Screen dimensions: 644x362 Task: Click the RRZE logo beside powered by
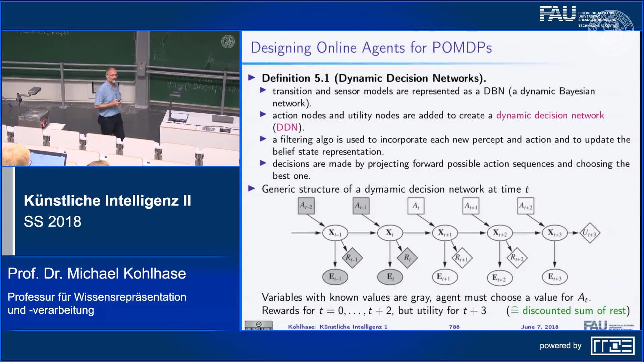[612, 346]
